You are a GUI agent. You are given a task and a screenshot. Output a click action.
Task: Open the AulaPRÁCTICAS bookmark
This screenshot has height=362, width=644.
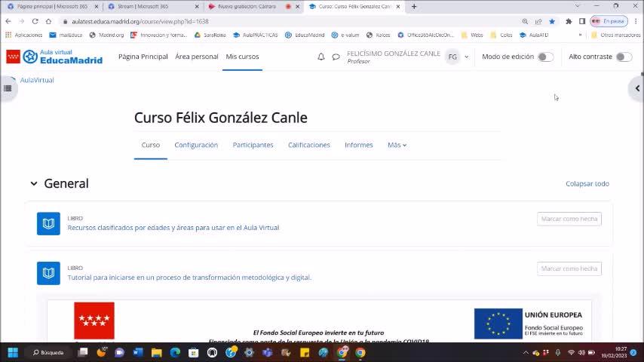pos(256,35)
